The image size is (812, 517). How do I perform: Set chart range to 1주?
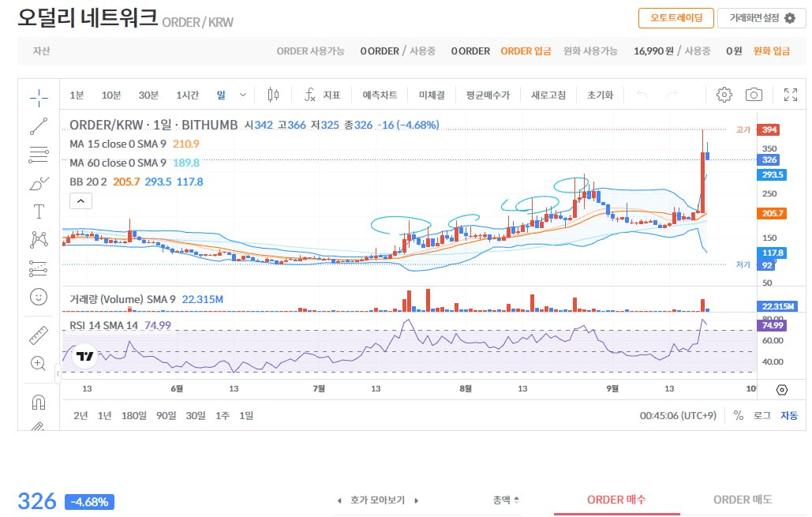(x=223, y=415)
